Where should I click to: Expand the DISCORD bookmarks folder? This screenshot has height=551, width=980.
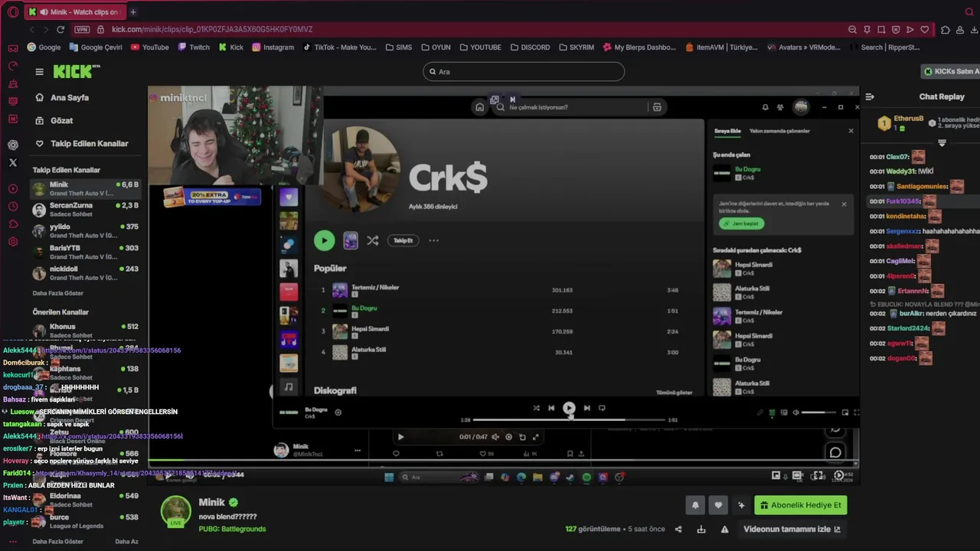[x=529, y=47]
